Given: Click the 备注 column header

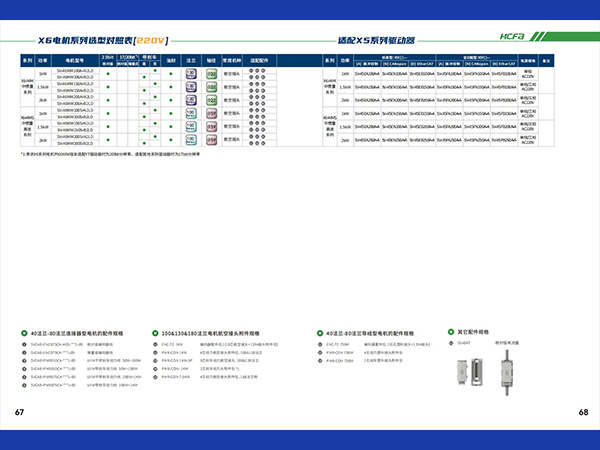Looking at the screenshot, I should coord(547,61).
